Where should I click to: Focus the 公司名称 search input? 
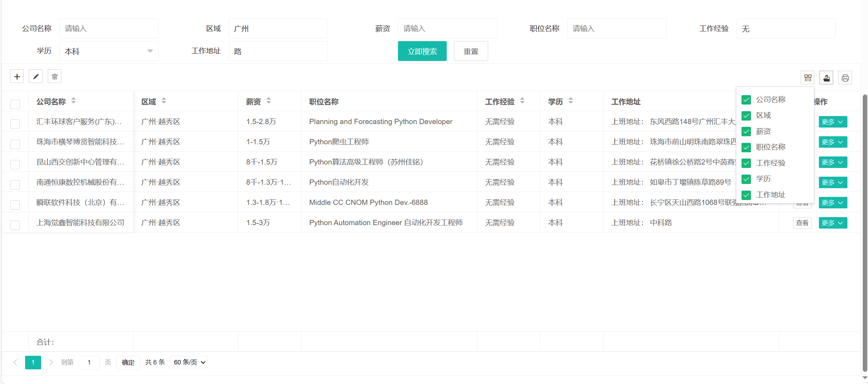[109, 29]
